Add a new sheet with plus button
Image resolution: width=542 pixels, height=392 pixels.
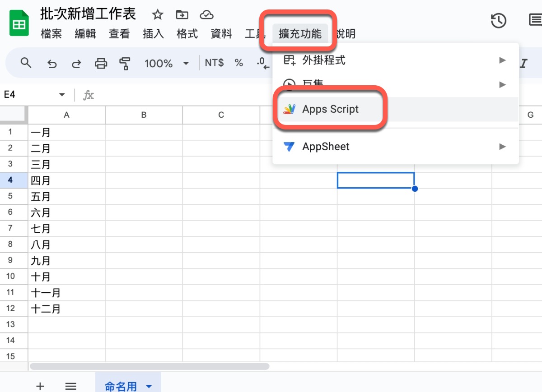click(x=40, y=386)
